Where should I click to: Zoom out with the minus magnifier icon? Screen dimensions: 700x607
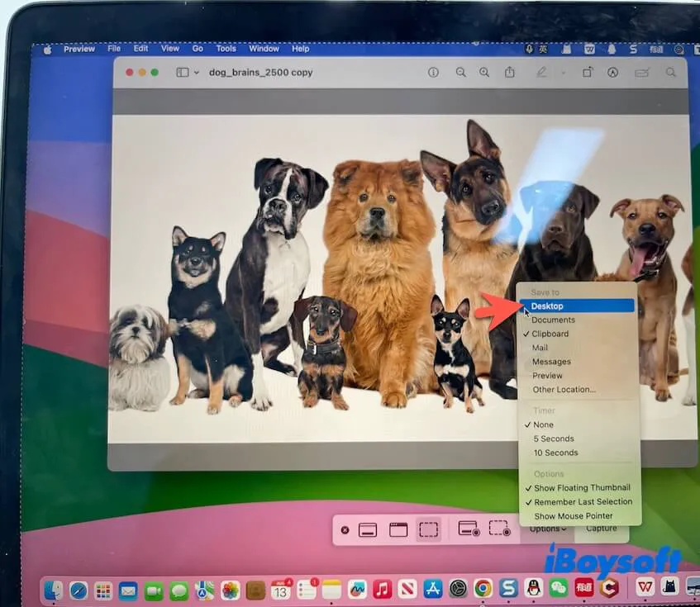[x=460, y=72]
